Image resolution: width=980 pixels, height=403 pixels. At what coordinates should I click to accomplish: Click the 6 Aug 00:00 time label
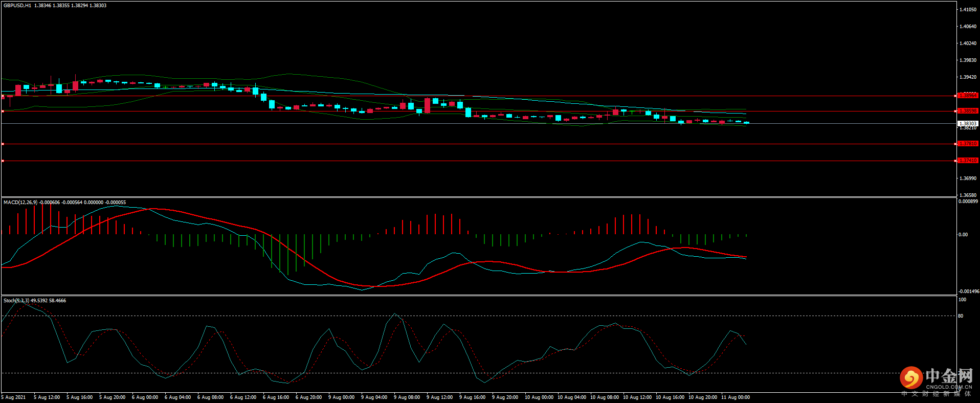coord(145,397)
